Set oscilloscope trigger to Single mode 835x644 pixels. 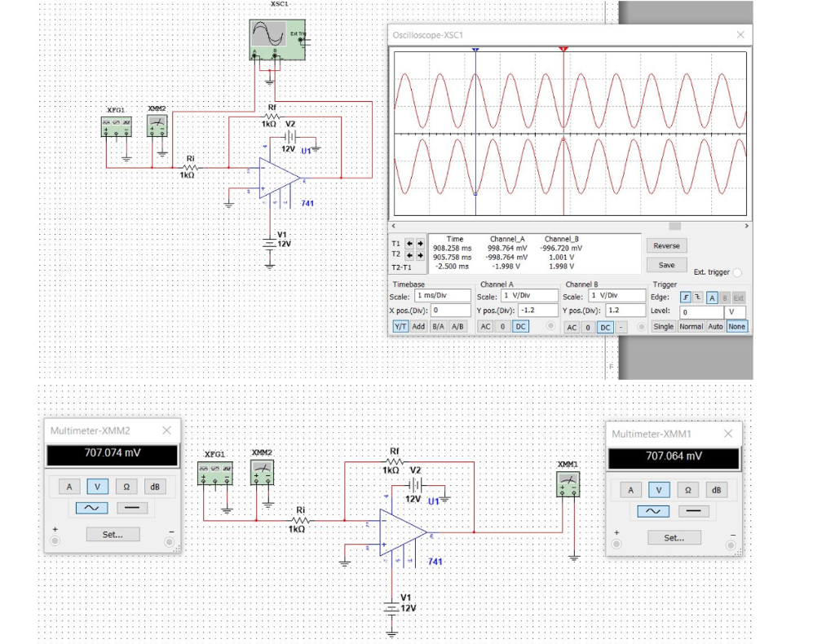[x=665, y=326]
